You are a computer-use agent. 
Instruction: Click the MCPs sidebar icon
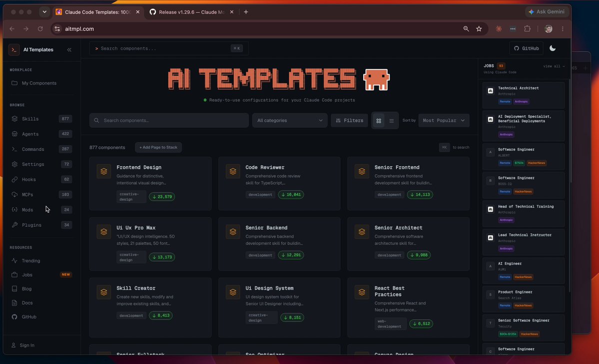(14, 194)
